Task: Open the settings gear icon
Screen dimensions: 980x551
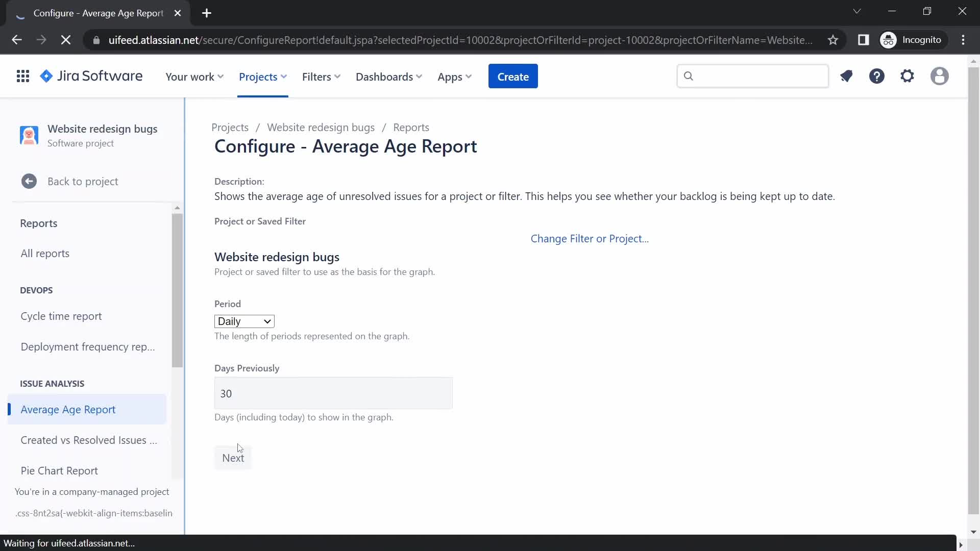Action: (908, 76)
